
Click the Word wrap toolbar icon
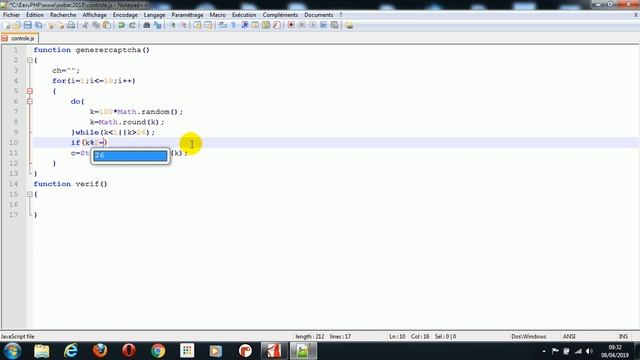(x=222, y=25)
